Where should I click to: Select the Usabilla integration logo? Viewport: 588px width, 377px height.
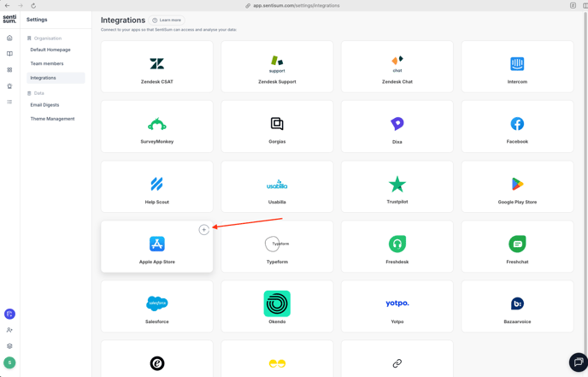[277, 184]
